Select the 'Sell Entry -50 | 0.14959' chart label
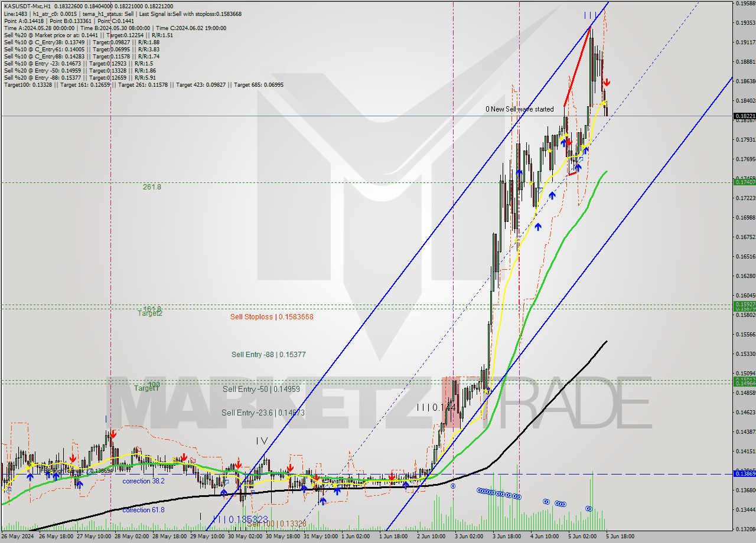The width and height of the screenshot is (756, 543). tap(261, 390)
